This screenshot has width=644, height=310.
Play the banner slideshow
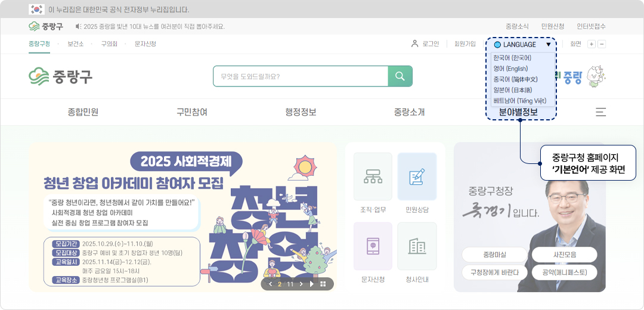pos(311,284)
